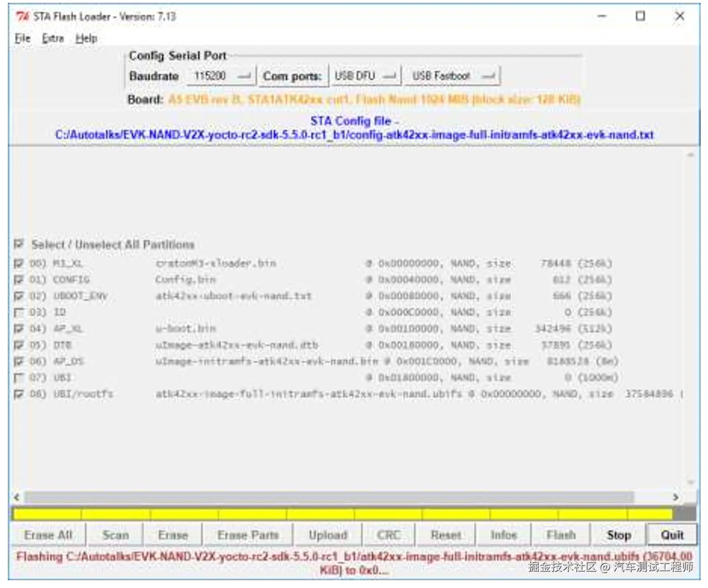Click the STA Flash Loader title bar icon

(22, 16)
